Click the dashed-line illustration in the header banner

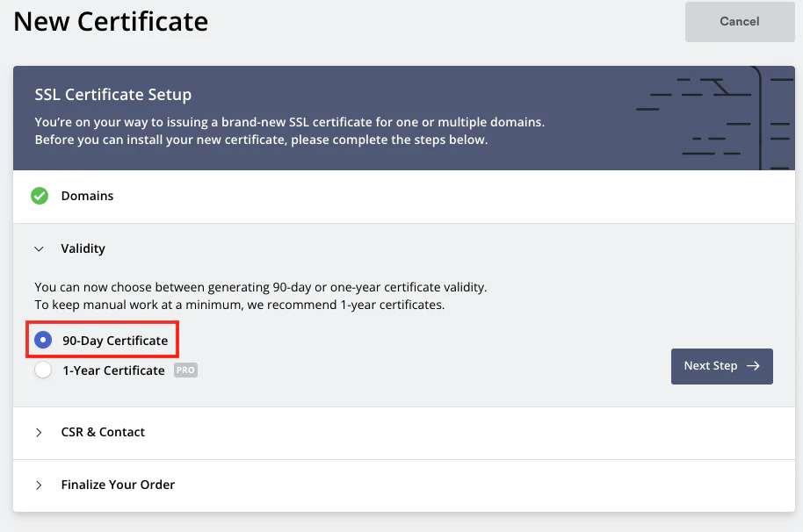tap(713, 119)
